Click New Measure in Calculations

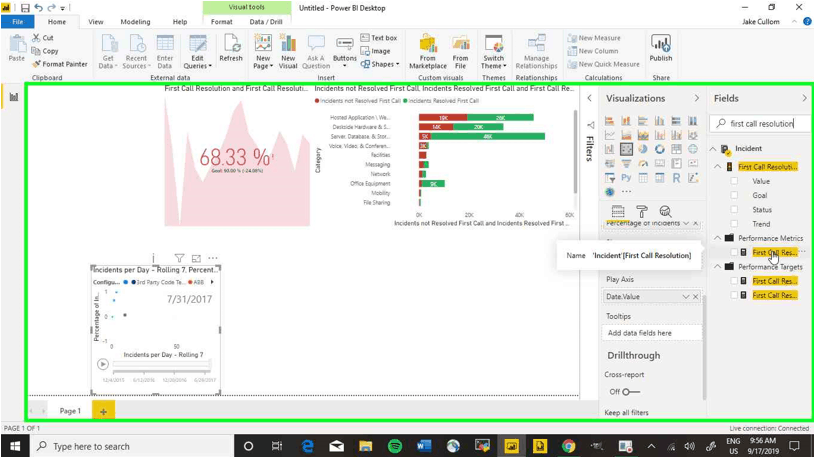tap(594, 38)
